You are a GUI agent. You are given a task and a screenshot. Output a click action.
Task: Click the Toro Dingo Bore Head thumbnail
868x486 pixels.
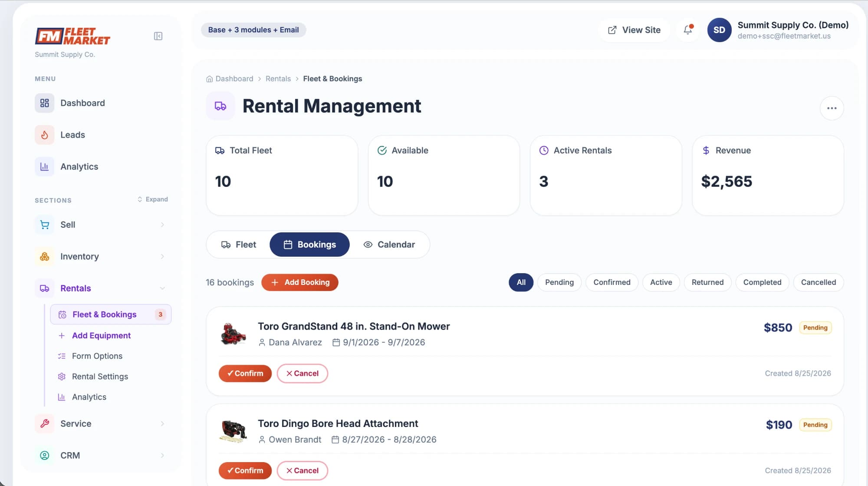coord(233,431)
